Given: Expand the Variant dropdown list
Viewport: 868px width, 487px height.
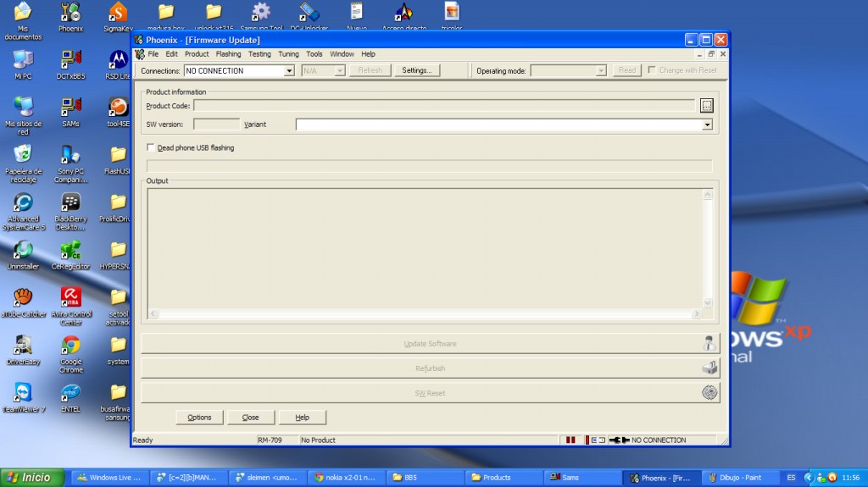Looking at the screenshot, I should pyautogui.click(x=707, y=125).
